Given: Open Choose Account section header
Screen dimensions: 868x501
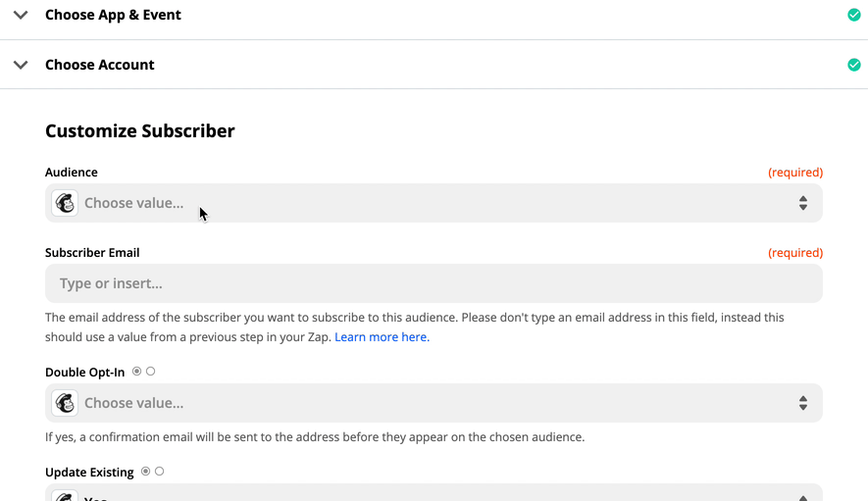Looking at the screenshot, I should tap(100, 65).
